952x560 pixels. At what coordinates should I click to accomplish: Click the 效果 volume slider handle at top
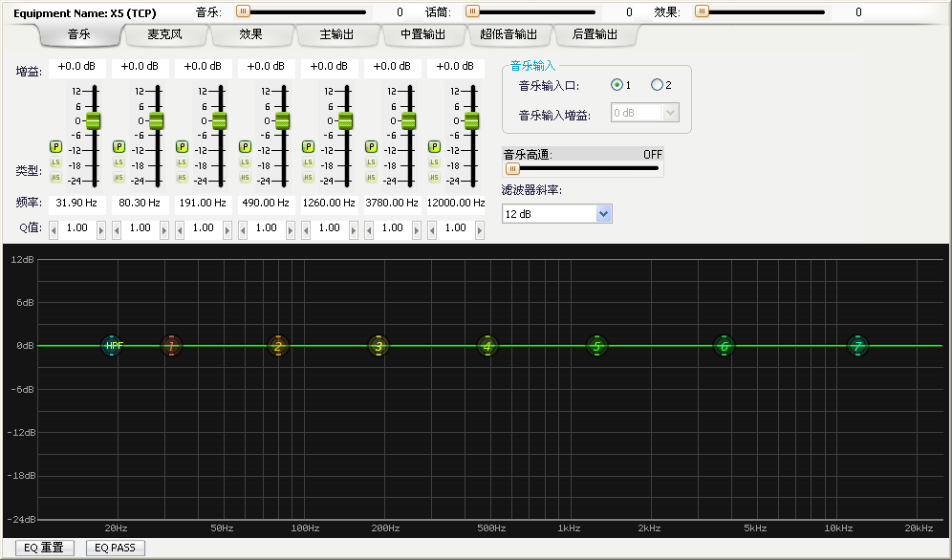pos(702,11)
